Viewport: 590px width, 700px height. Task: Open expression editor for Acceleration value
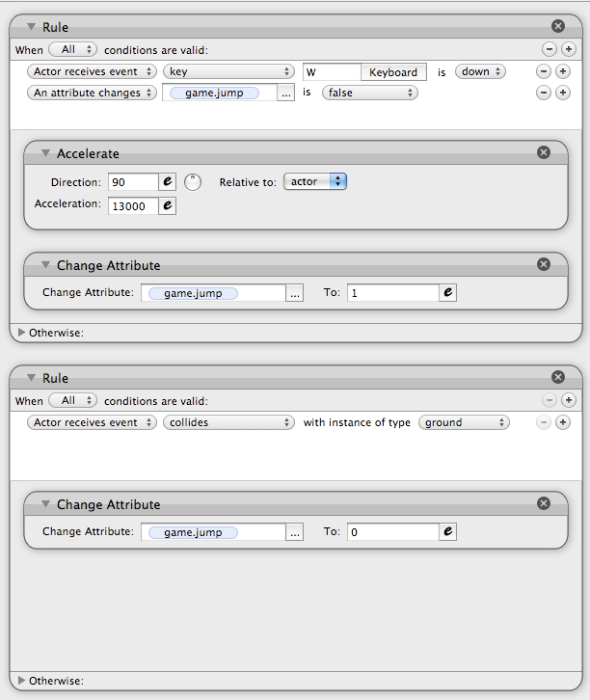[167, 205]
